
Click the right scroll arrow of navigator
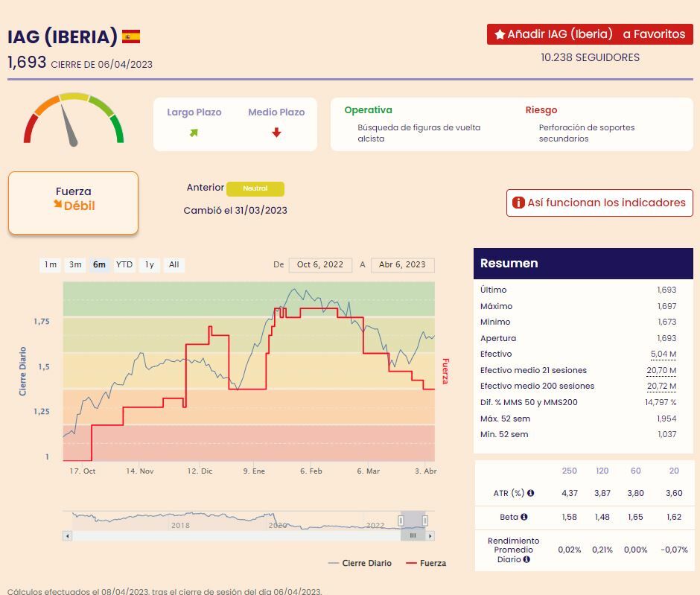(430, 535)
